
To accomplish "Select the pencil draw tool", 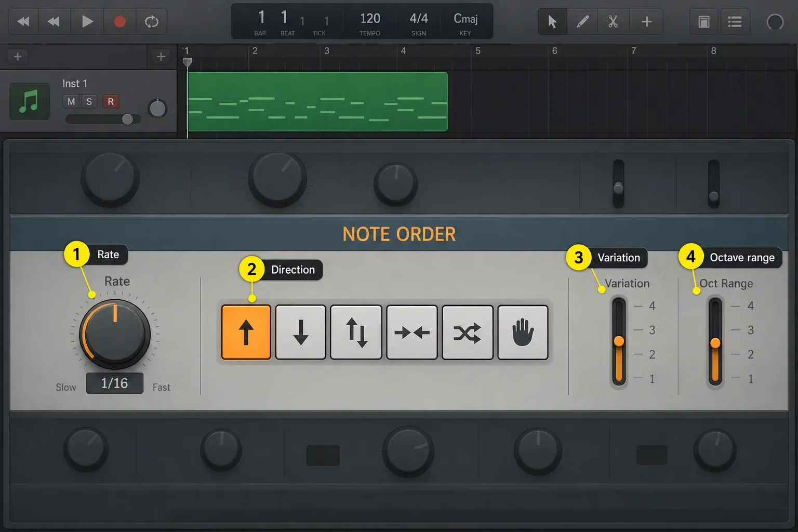I will click(582, 21).
